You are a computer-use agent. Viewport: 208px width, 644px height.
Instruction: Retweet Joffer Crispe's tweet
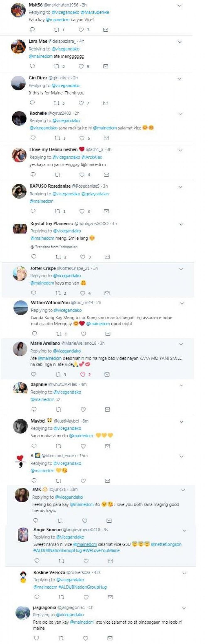58,293
